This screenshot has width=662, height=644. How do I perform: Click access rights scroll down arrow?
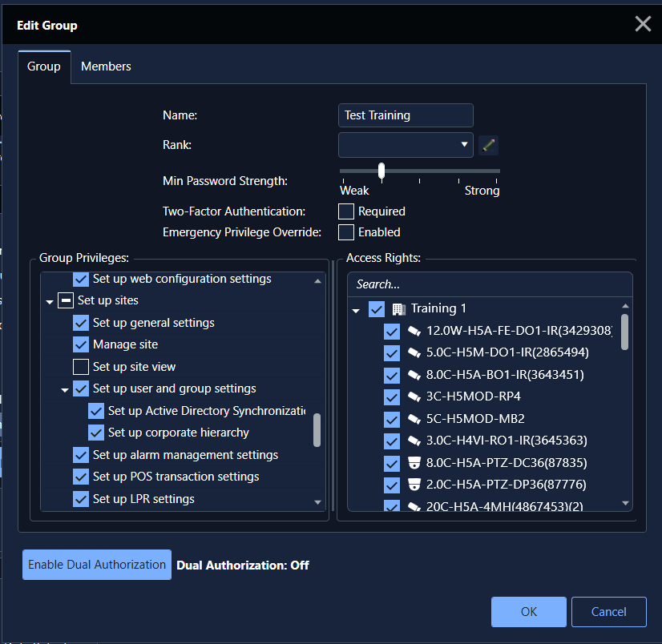(x=626, y=503)
